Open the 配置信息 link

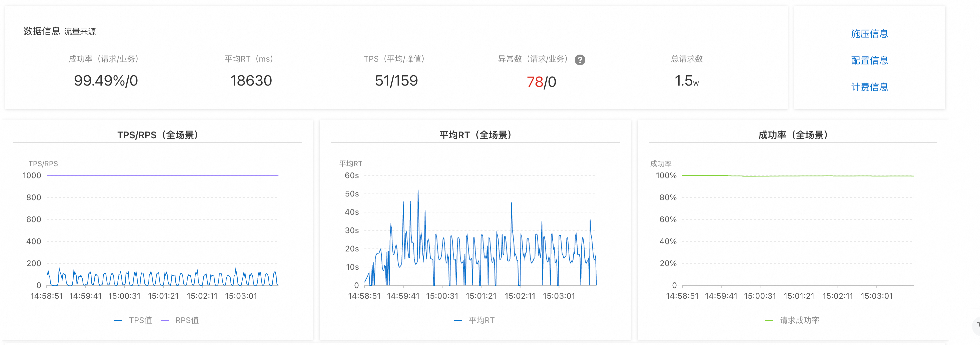click(869, 60)
